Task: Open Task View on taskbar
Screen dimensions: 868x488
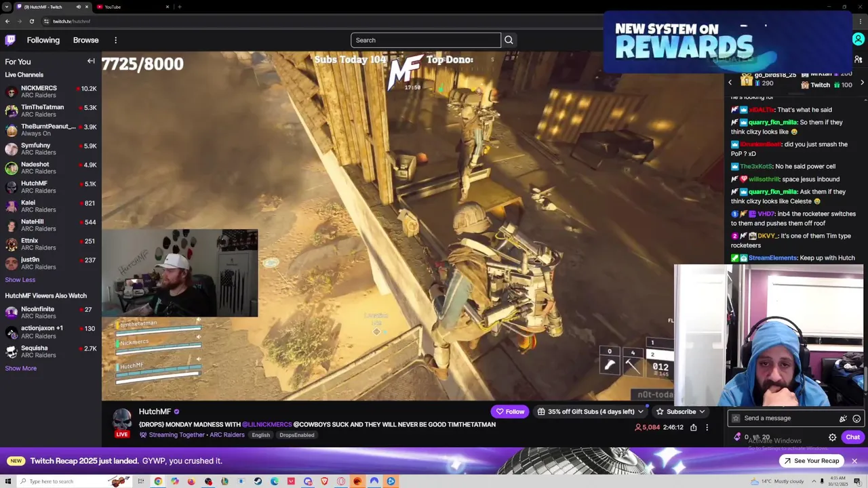Action: click(141, 481)
